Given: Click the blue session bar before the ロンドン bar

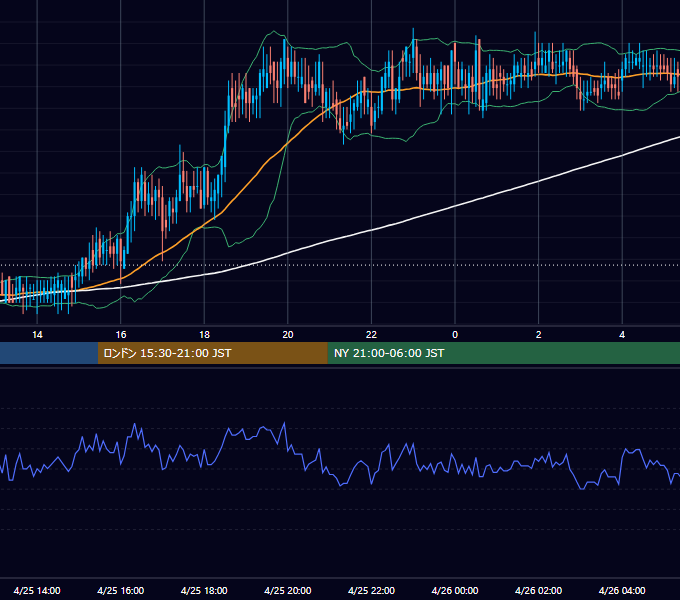Looking at the screenshot, I should click(49, 353).
